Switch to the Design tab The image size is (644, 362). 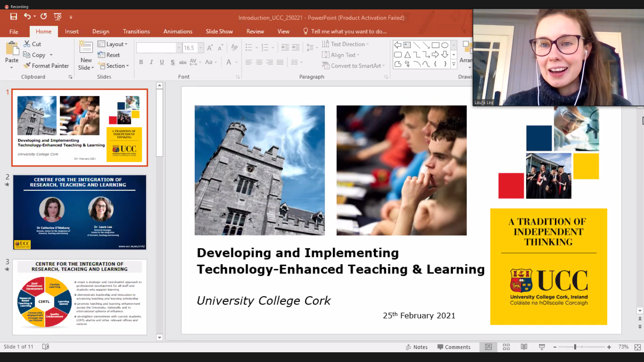101,31
